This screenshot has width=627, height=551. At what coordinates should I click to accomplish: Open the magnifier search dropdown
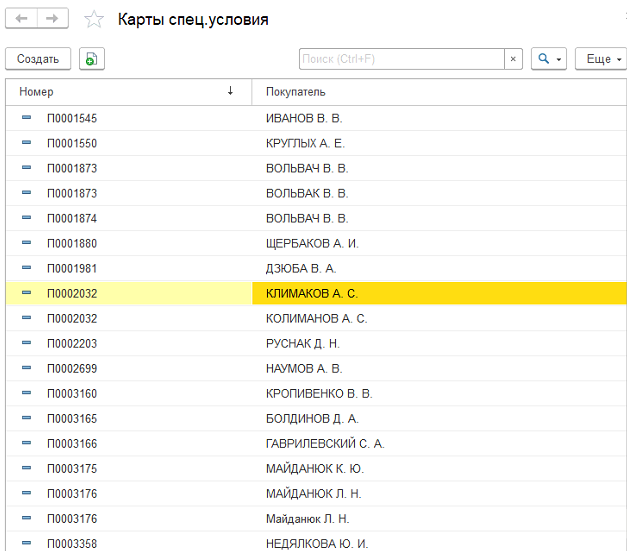pyautogui.click(x=549, y=59)
